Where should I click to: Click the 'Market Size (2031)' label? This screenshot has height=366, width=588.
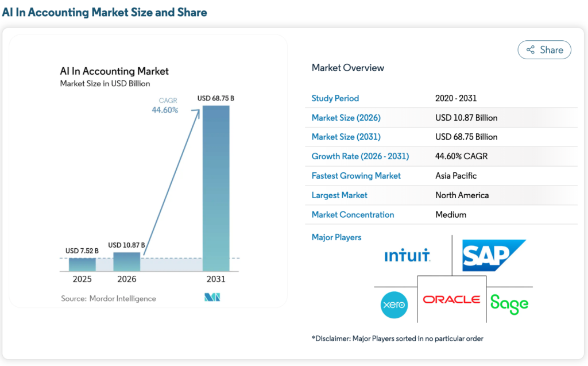[346, 137]
